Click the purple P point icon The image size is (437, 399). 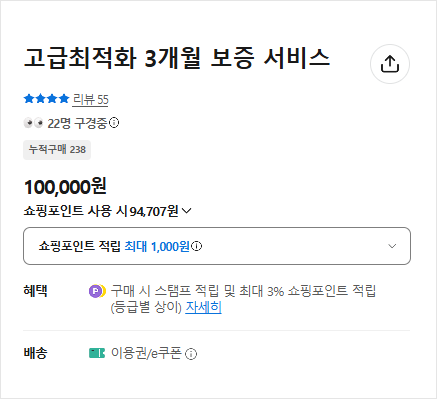tap(97, 291)
